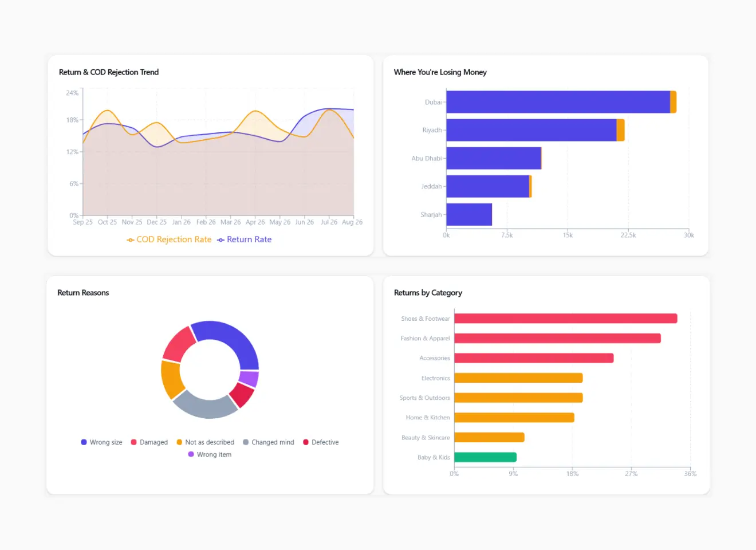Click the Apr 26 axis label
Viewport: 756px width, 550px height.
click(x=255, y=222)
